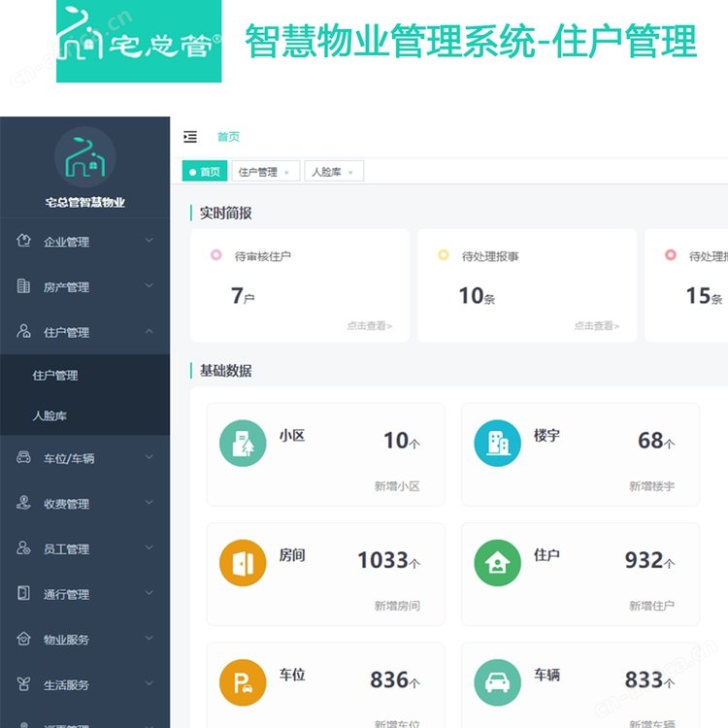Viewport: 728px width, 728px height.
Task: Click the 企业管理 menu label
Action: tap(66, 242)
